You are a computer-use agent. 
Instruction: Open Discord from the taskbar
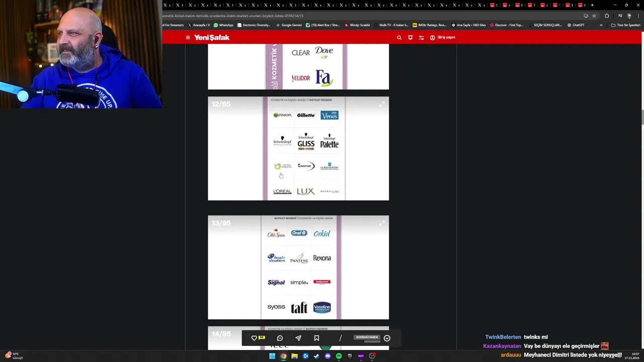point(328,356)
